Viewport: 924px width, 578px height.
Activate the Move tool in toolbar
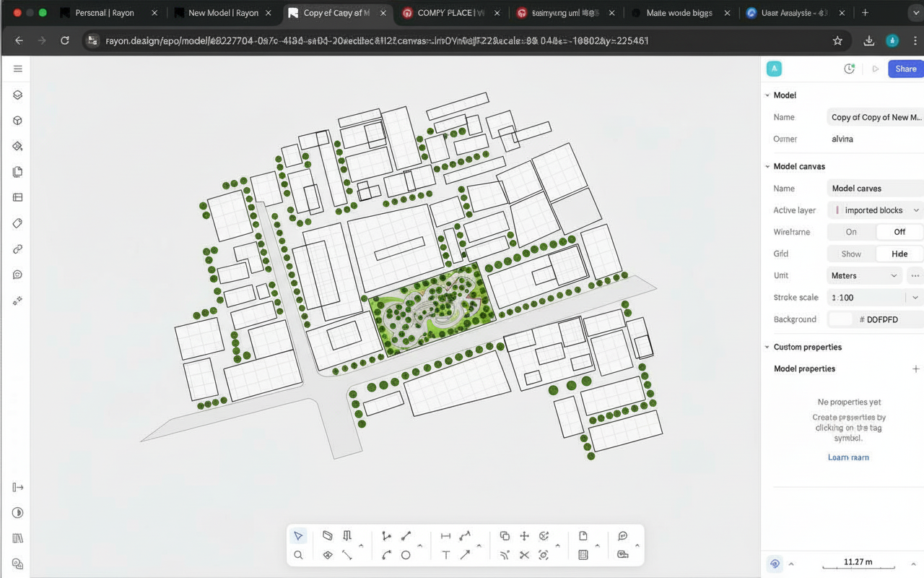(524, 536)
